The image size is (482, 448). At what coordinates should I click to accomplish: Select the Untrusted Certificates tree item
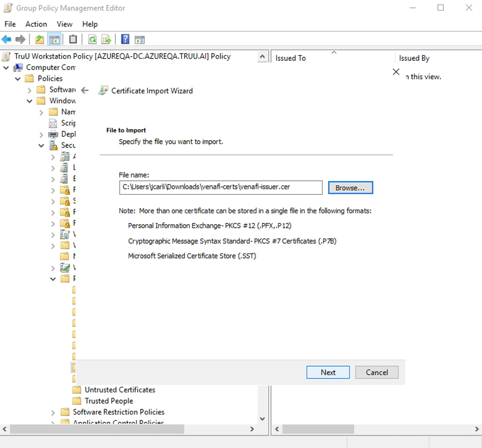tap(120, 390)
